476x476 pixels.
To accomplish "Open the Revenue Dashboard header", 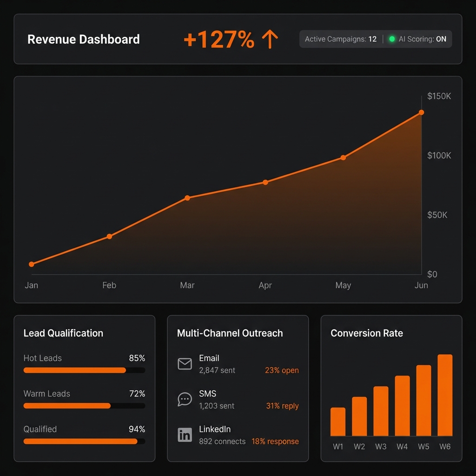I will (84, 40).
